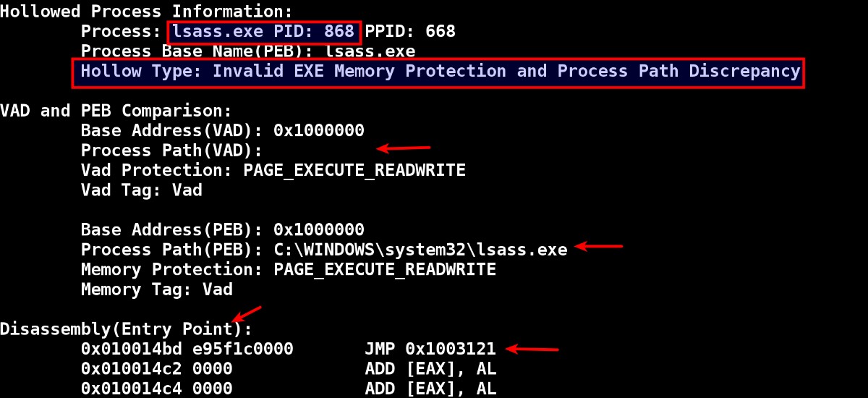Click the 'VAD and PEB Comparison:' heading
This screenshot has width=868, height=398.
[x=116, y=111]
